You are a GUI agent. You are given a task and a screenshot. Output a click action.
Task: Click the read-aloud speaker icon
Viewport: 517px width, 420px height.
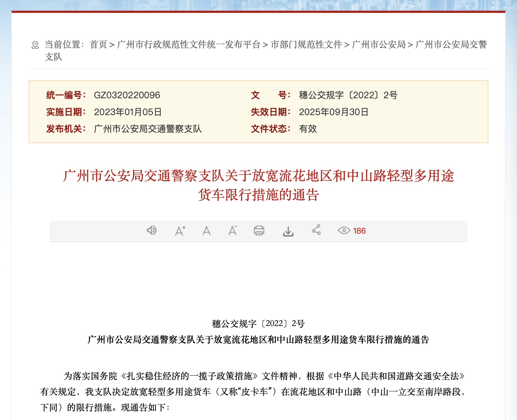click(151, 230)
